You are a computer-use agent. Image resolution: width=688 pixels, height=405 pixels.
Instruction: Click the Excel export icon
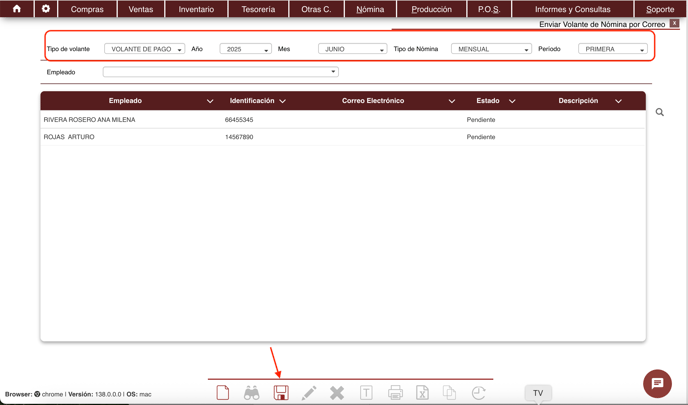tap(422, 393)
